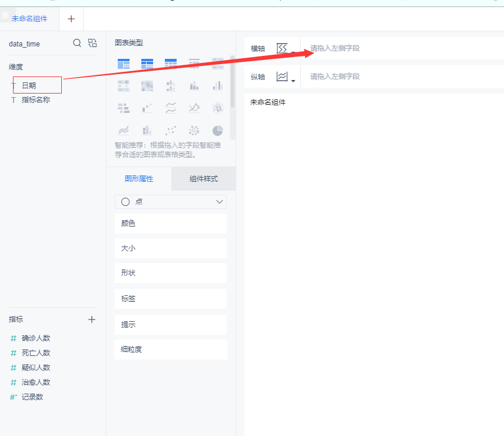Select the text list chart type in the top row

pos(218,64)
